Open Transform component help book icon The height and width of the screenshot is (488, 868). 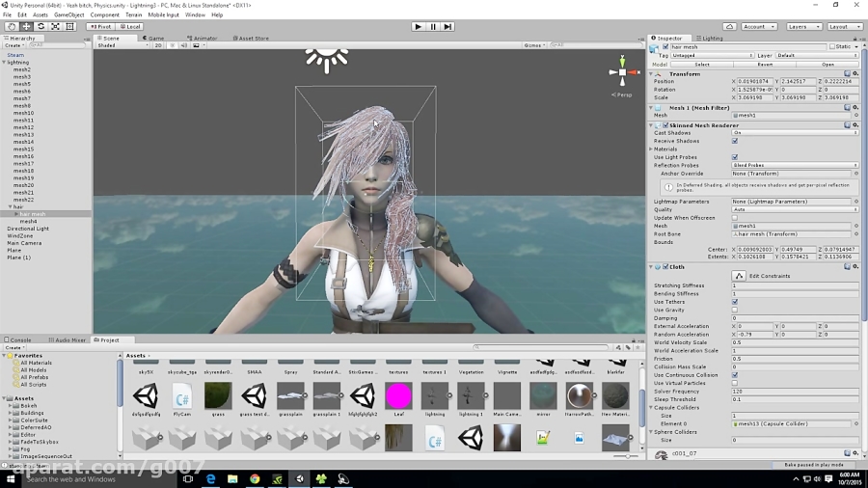click(847, 73)
